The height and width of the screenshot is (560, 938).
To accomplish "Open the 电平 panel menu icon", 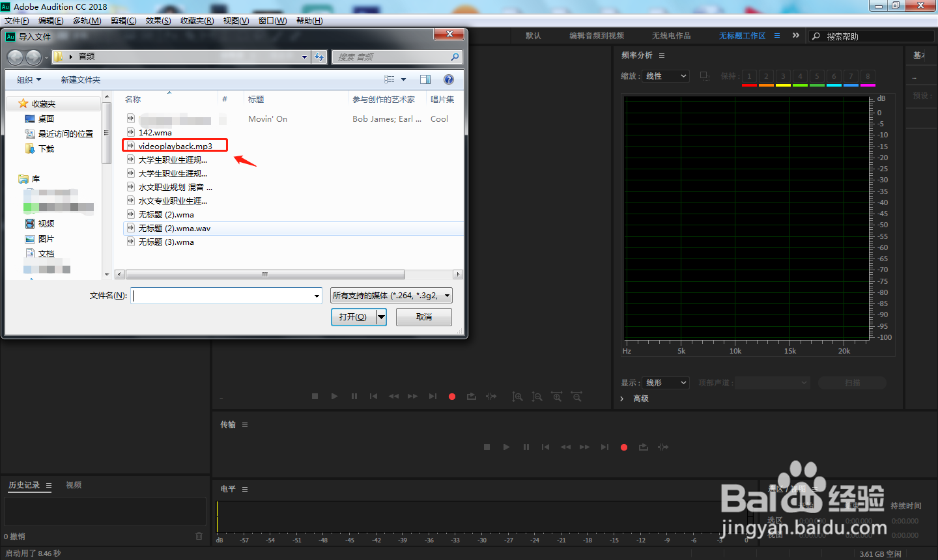I will [x=245, y=489].
